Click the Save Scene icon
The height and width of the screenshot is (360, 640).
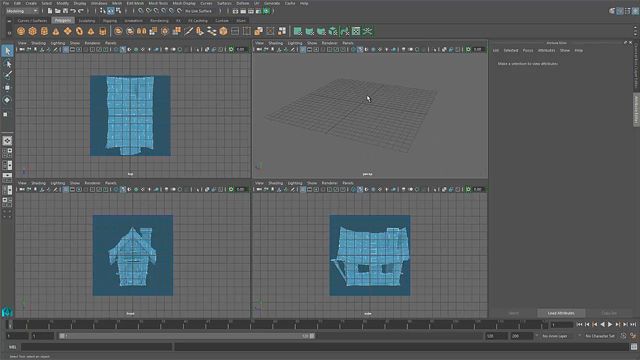65,11
